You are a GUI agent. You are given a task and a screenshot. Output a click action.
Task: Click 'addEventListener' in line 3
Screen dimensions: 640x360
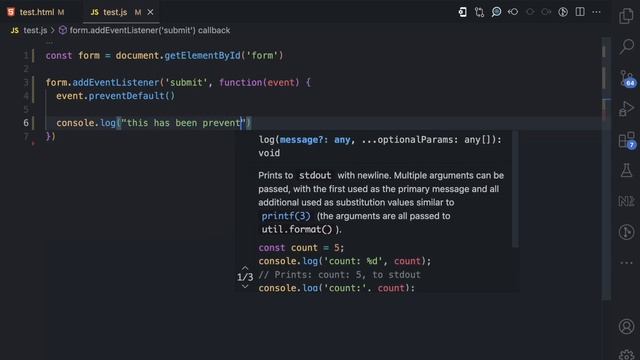pyautogui.click(x=116, y=82)
